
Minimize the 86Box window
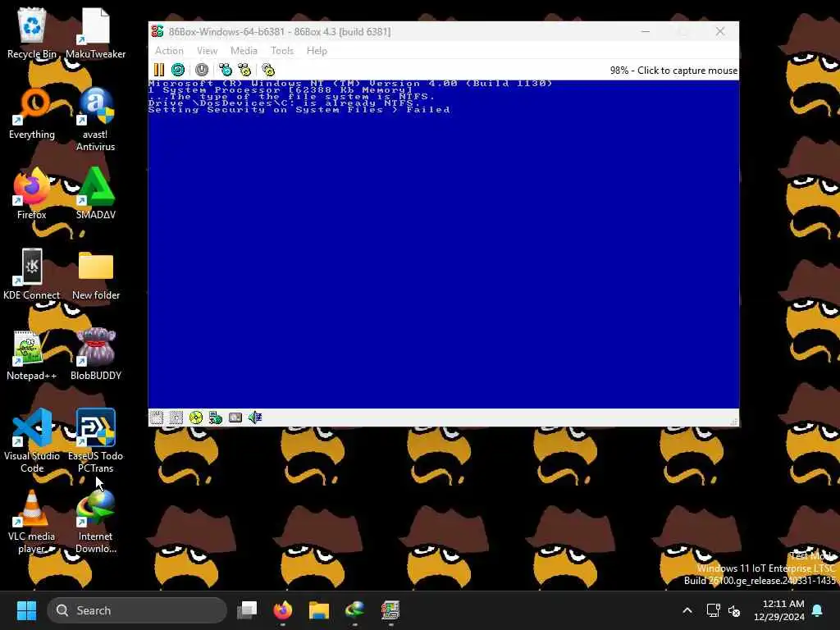[x=646, y=32]
